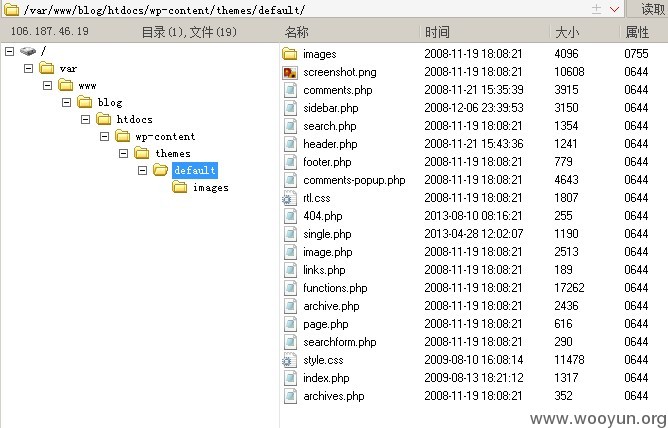Screen dimensions: 668x428
Task: Click the 404.php file name
Action: tap(323, 216)
